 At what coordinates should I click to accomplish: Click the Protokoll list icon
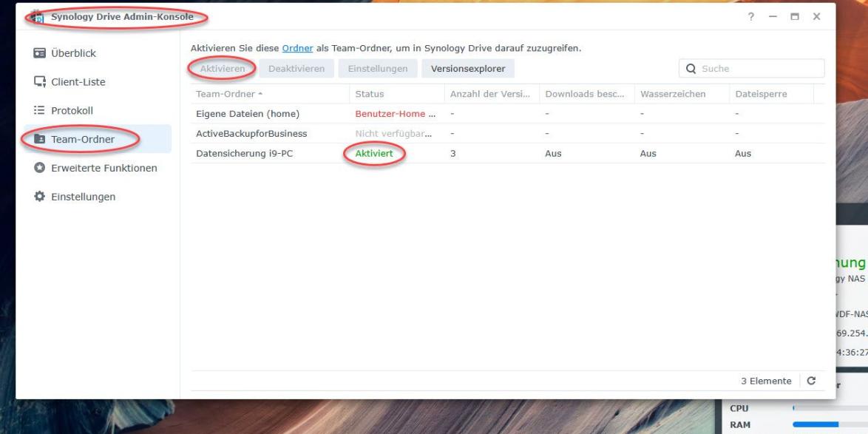(x=38, y=111)
